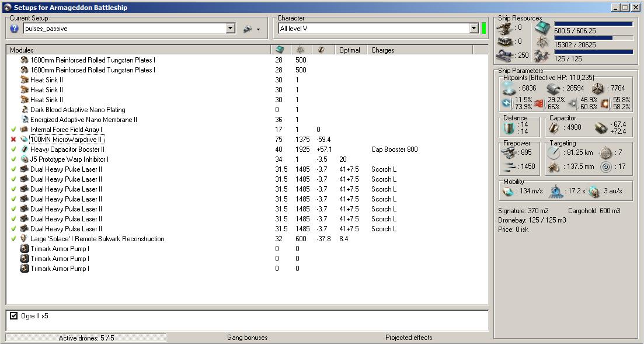Click the Cargohold: 600 m3 value
Image resolution: width=644 pixels, height=344 pixels.
click(x=594, y=211)
